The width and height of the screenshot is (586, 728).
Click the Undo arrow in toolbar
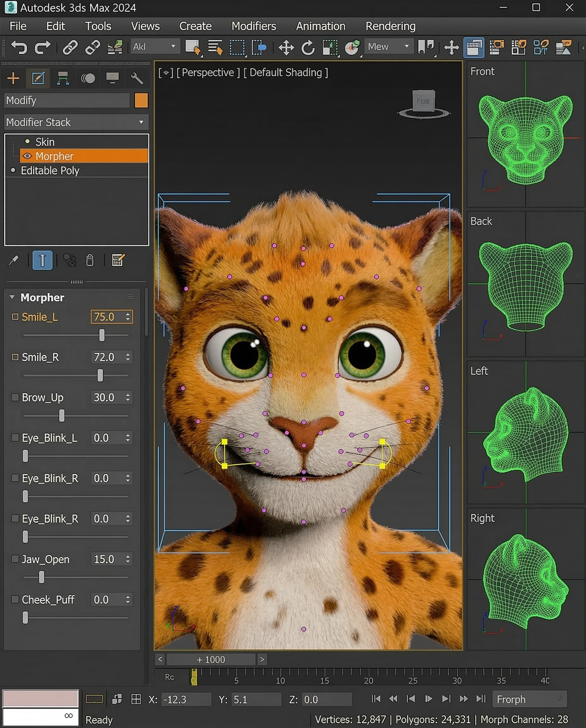[19, 47]
